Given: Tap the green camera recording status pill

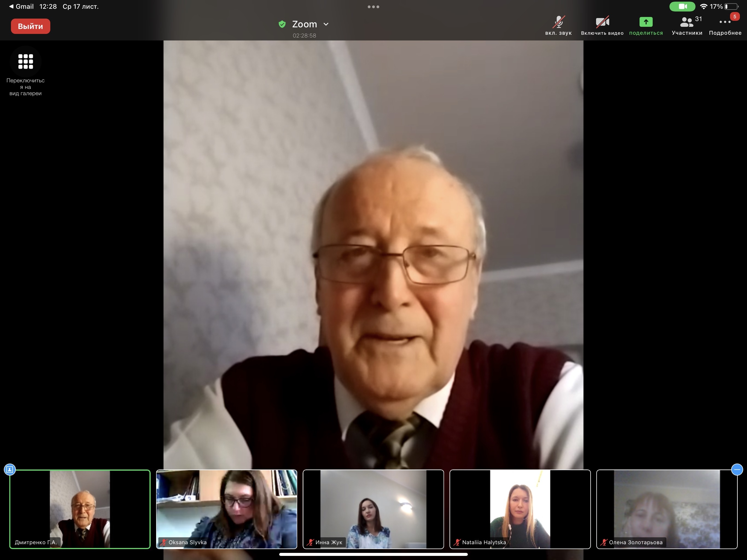Looking at the screenshot, I should tap(682, 6).
